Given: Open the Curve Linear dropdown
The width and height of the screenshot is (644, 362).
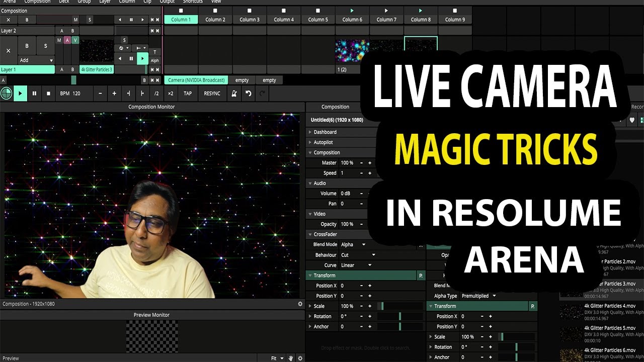Looking at the screenshot, I should pyautogui.click(x=356, y=265).
